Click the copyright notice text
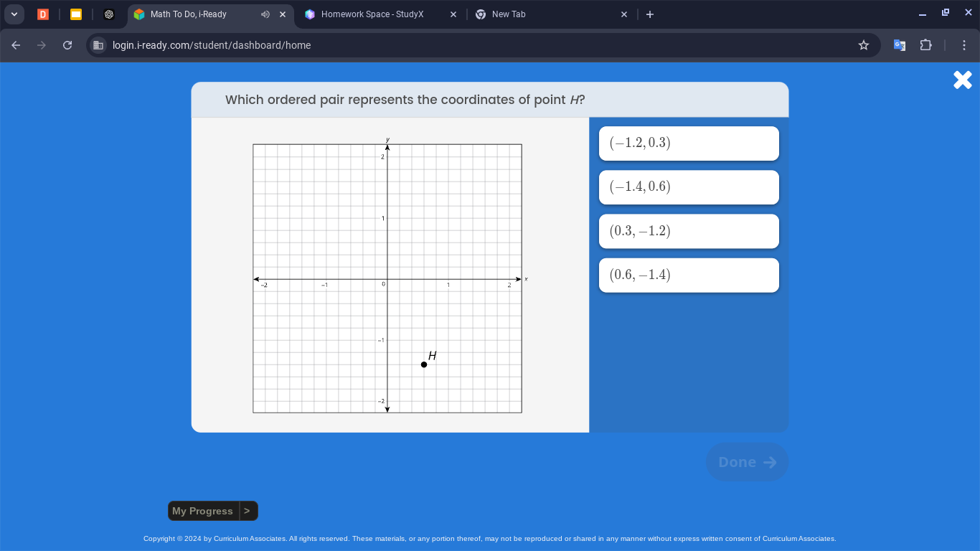The image size is (980, 551). (x=489, y=539)
